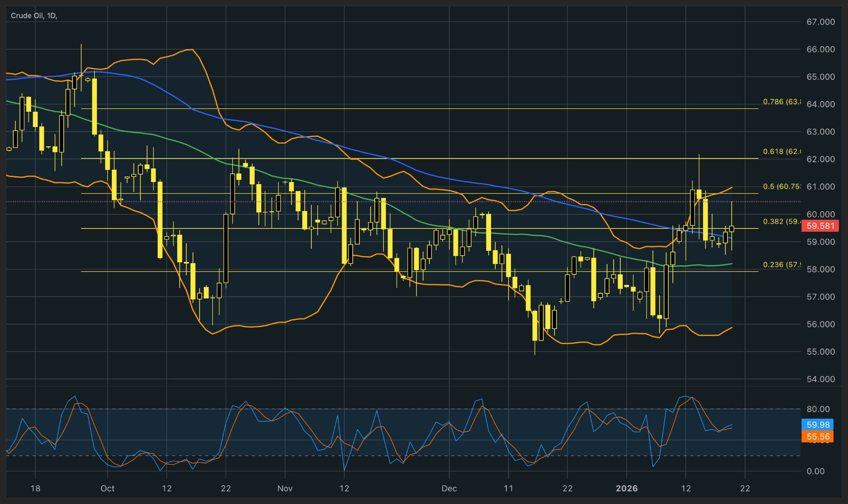Select the 62.000 price axis label

[x=820, y=159]
